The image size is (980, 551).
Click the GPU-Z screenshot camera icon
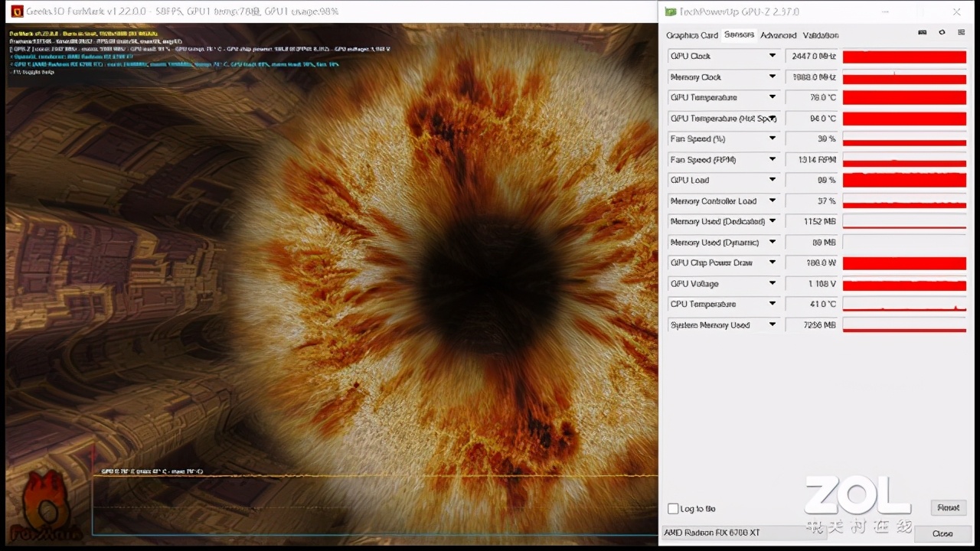coord(922,33)
